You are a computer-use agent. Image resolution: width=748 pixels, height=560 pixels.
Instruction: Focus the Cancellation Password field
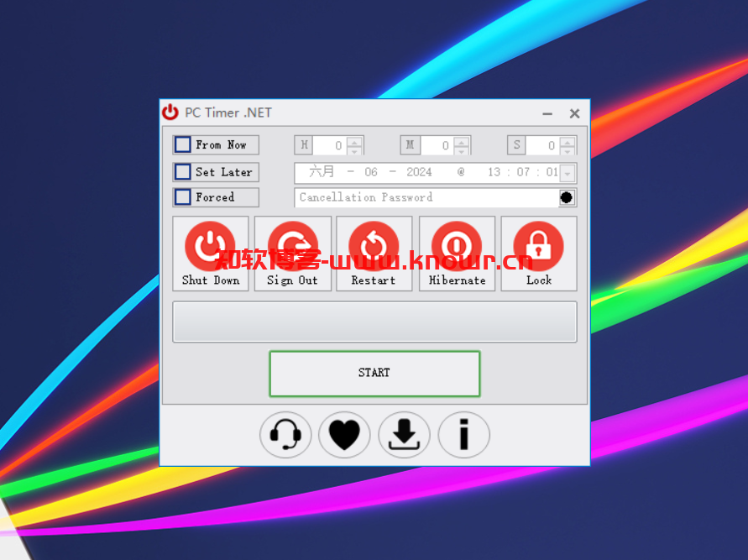426,197
